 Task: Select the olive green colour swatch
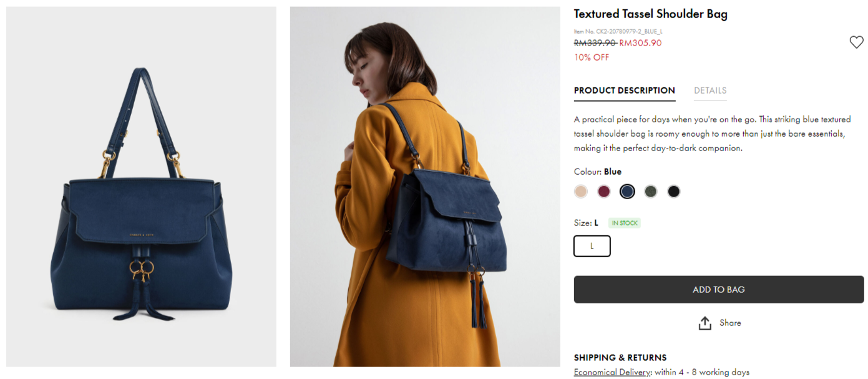[x=650, y=192]
